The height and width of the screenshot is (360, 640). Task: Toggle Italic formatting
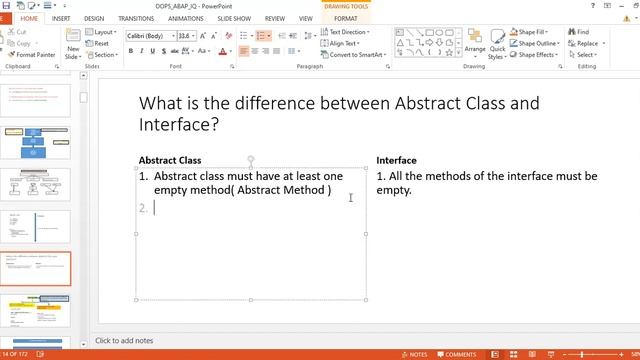pos(142,51)
